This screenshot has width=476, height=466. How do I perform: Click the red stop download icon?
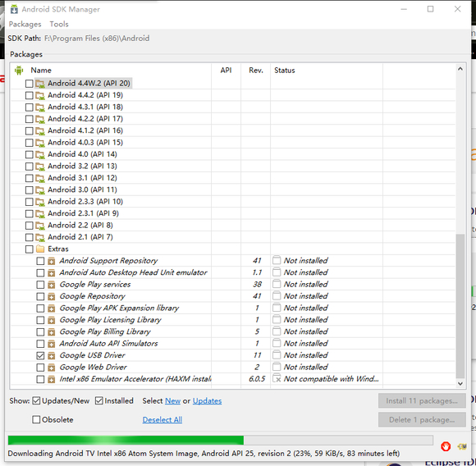point(446,446)
